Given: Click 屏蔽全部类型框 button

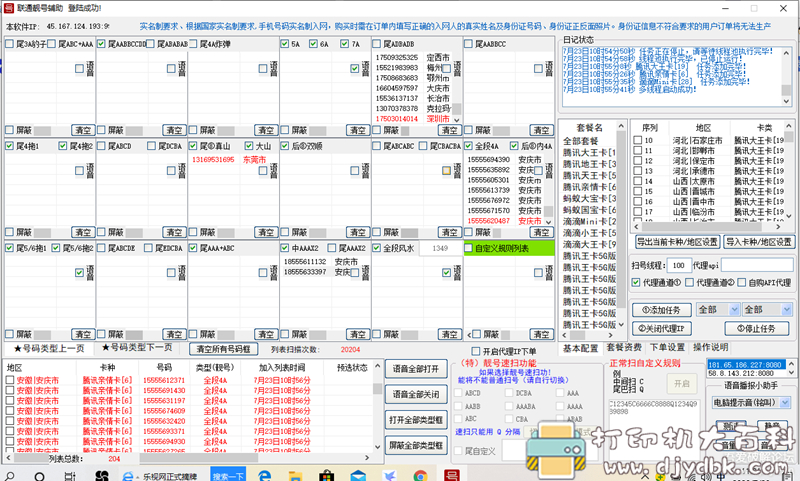Looking at the screenshot, I should 416,445.
